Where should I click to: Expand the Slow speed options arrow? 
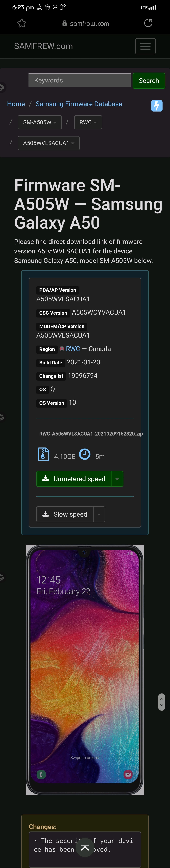tap(99, 514)
